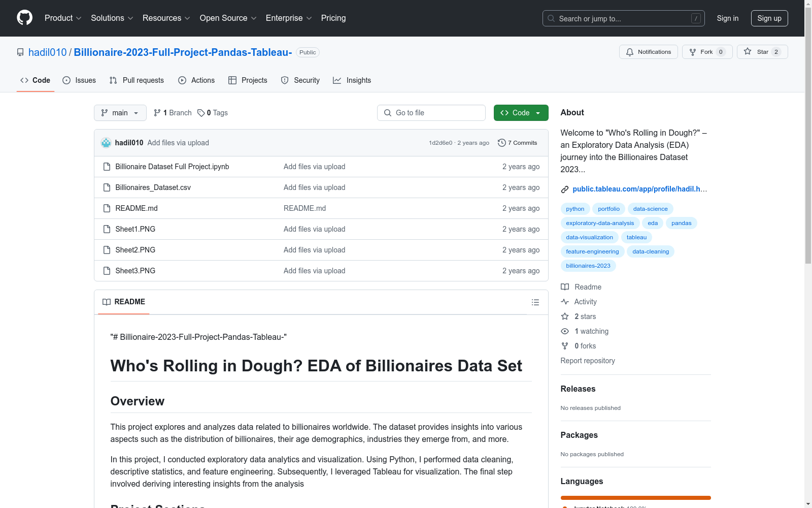The height and width of the screenshot is (508, 812).
Task: Click the link icon next to the Tableau URL
Action: 564,189
